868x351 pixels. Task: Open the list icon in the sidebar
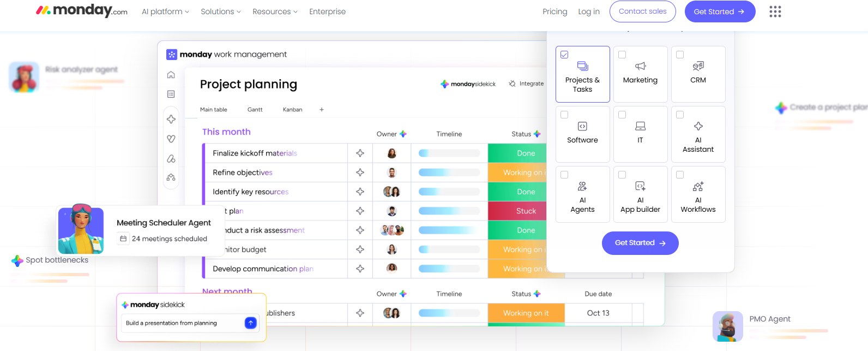tap(171, 94)
